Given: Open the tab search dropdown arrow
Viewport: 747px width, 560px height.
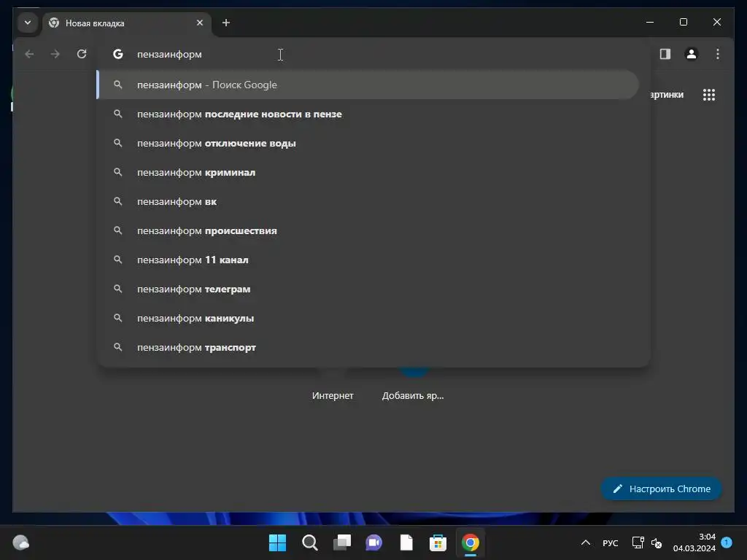Looking at the screenshot, I should tap(28, 23).
